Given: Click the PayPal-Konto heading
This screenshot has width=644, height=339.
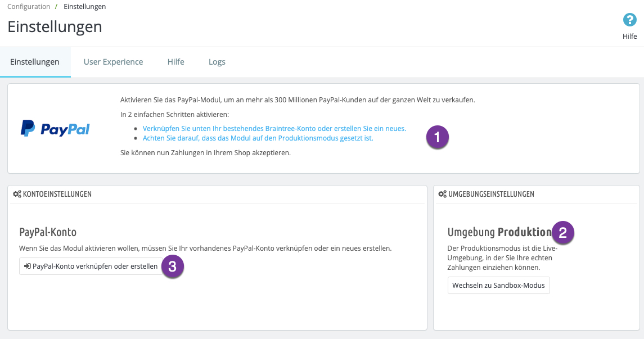Looking at the screenshot, I should 48,232.
